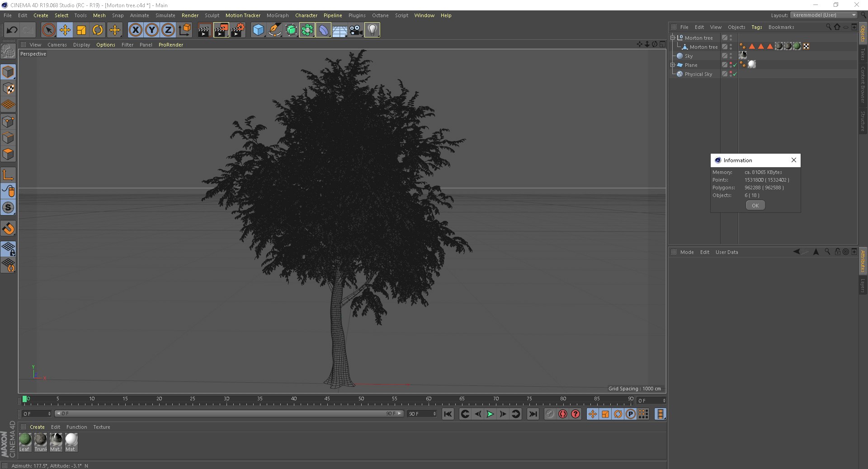Toggle X axis lock
Image resolution: width=868 pixels, height=469 pixels.
[x=135, y=30]
